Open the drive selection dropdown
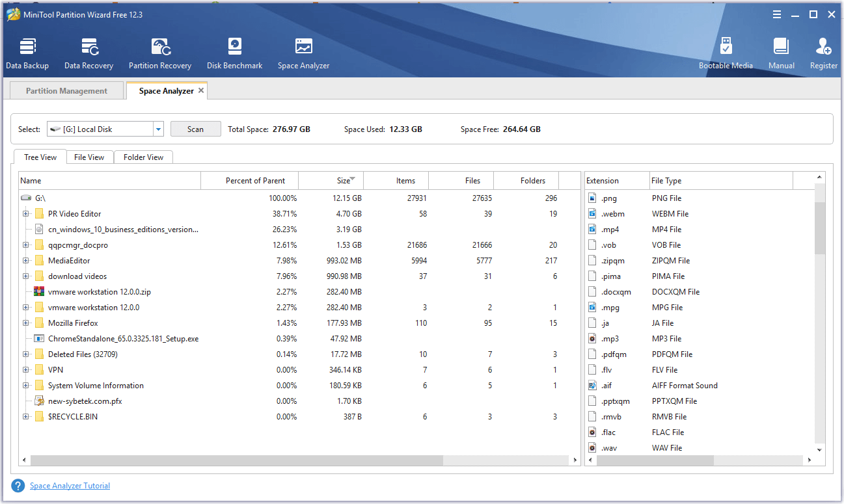The image size is (844, 504). click(x=157, y=129)
